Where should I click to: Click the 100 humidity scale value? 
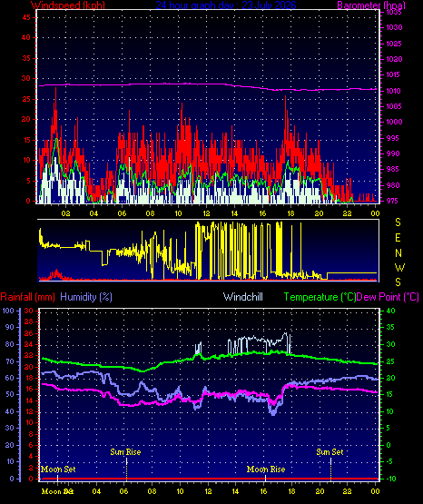pyautogui.click(x=8, y=311)
